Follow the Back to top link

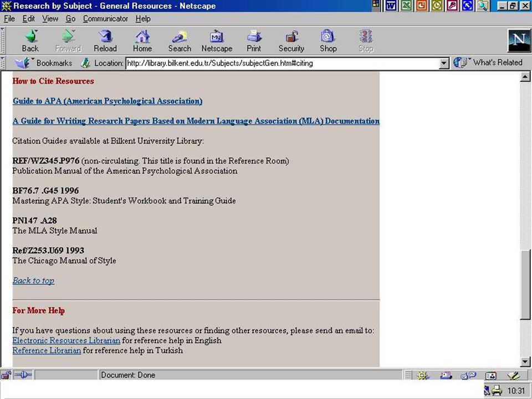click(33, 280)
